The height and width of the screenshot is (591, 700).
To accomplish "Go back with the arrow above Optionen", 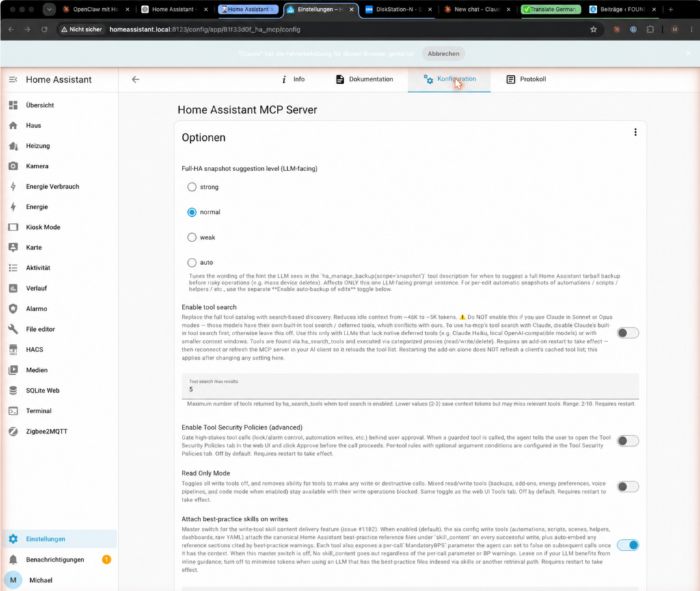I will coord(136,79).
